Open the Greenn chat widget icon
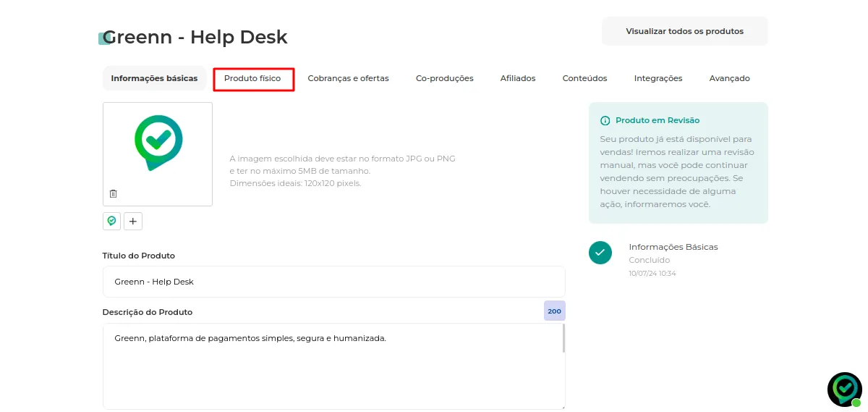The image size is (868, 412). pyautogui.click(x=844, y=390)
